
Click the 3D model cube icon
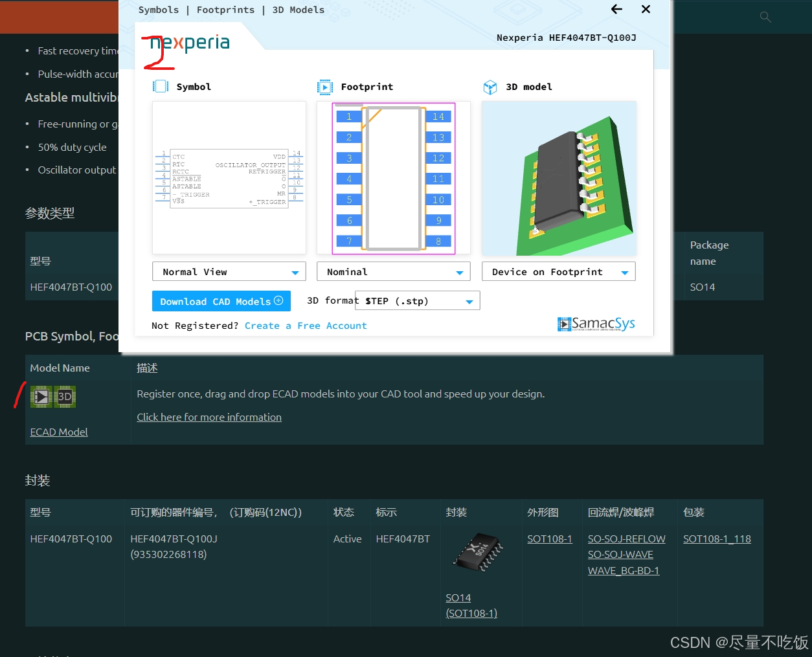[490, 87]
